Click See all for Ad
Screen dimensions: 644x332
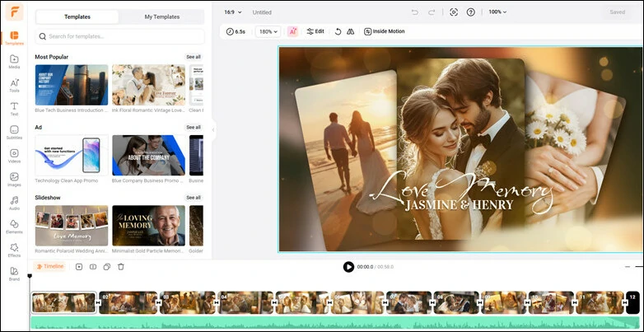194,128
